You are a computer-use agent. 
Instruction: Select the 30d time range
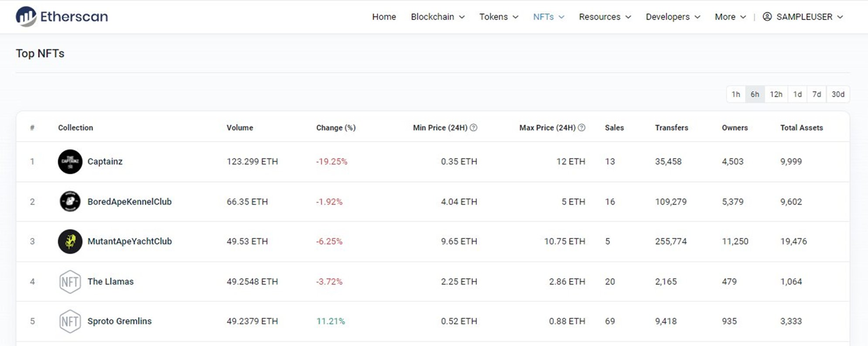tap(838, 94)
